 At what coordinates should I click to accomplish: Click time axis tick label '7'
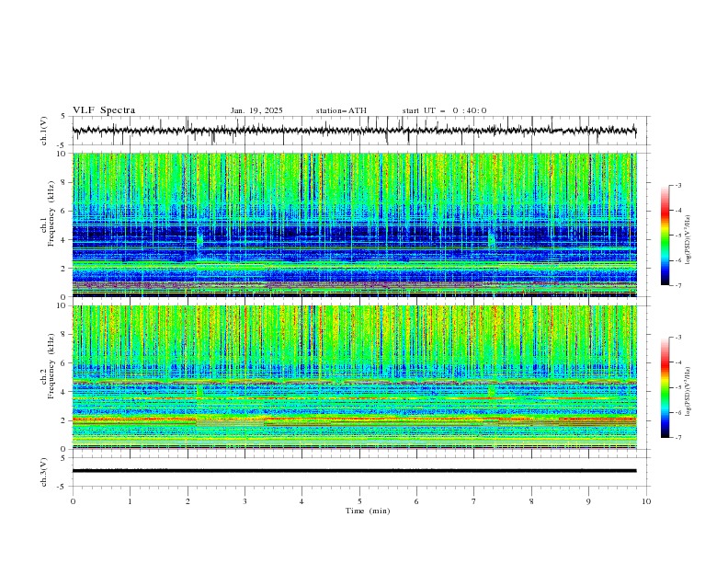474,501
